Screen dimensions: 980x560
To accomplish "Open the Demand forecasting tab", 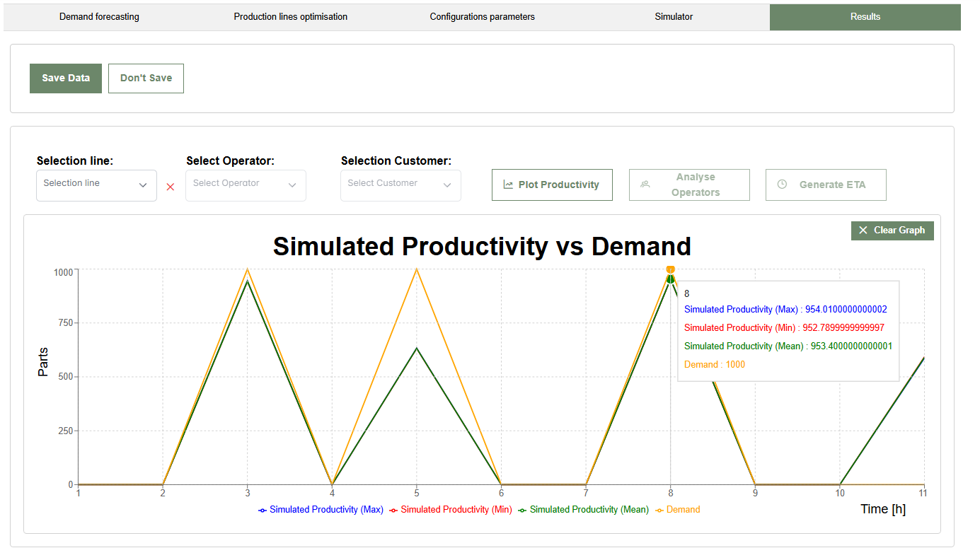I will pos(99,16).
